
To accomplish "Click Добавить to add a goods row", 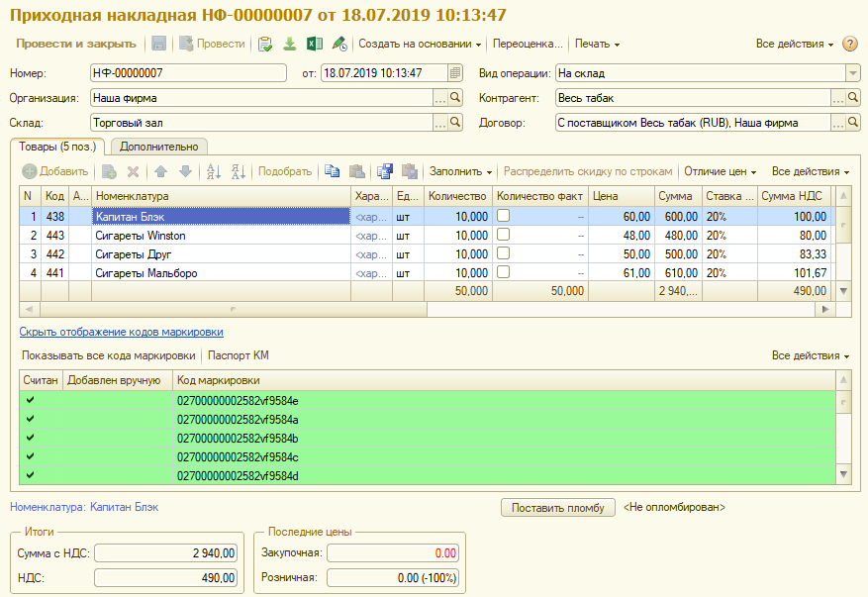I will [54, 171].
